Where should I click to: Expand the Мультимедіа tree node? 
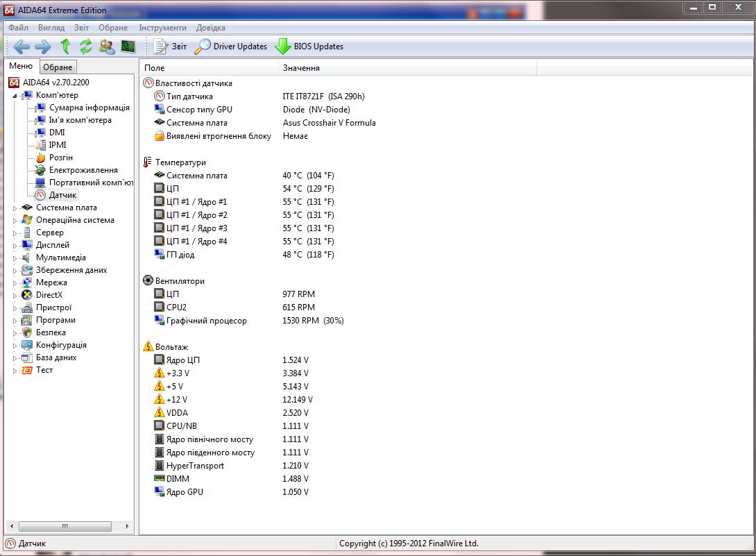pos(15,258)
